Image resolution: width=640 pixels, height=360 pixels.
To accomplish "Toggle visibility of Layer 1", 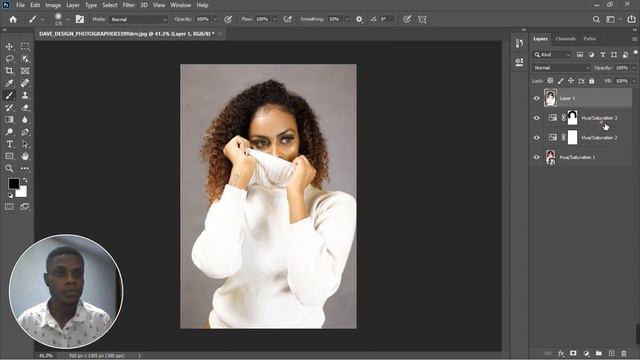I will [x=537, y=98].
